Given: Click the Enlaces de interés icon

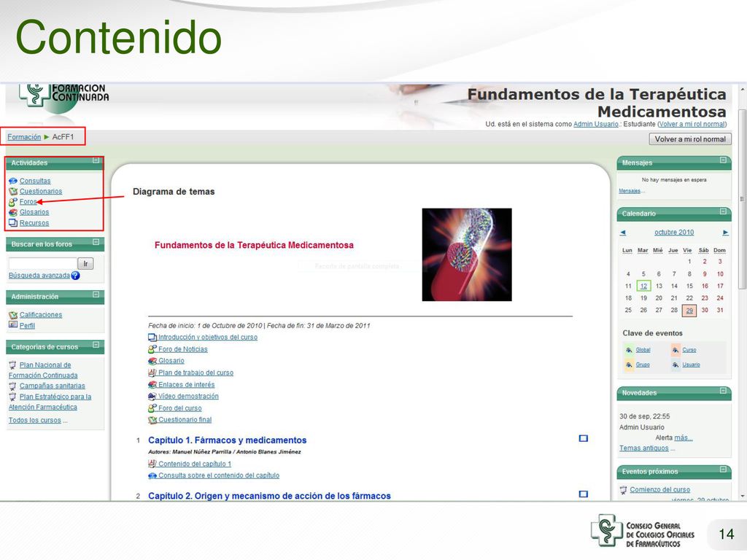Looking at the screenshot, I should (x=152, y=384).
